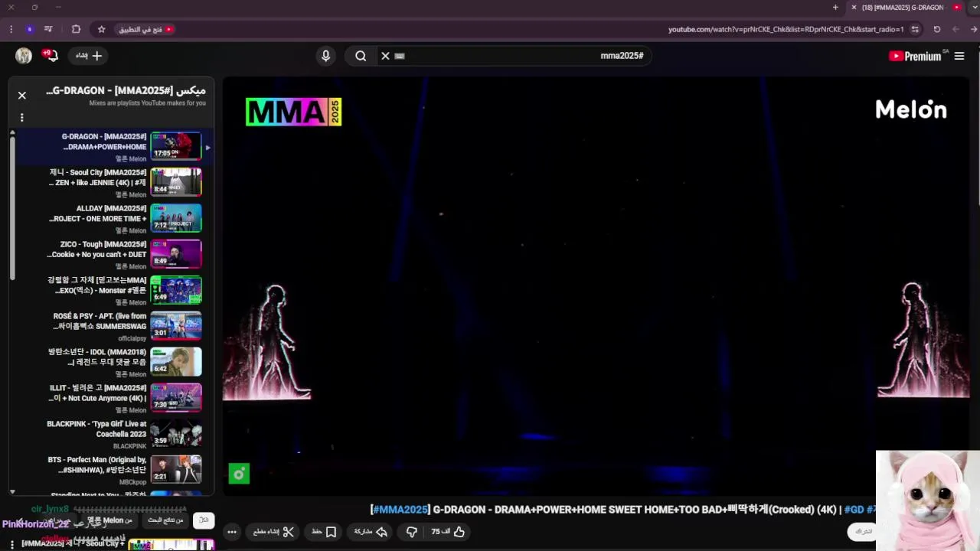The image size is (980, 551).
Task: Play the ALLDAY PROJECT thumbnail
Action: [176, 217]
